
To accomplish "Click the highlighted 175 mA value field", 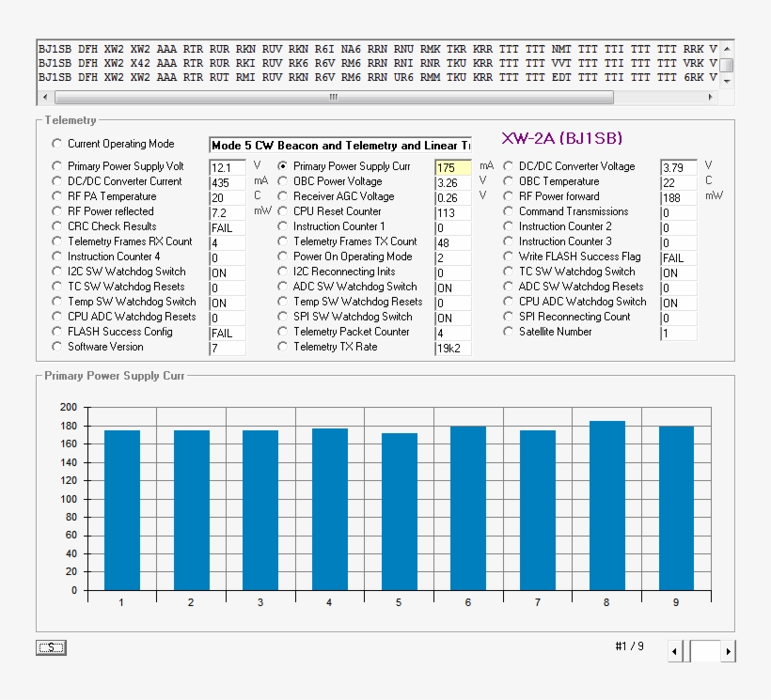I will [x=454, y=166].
